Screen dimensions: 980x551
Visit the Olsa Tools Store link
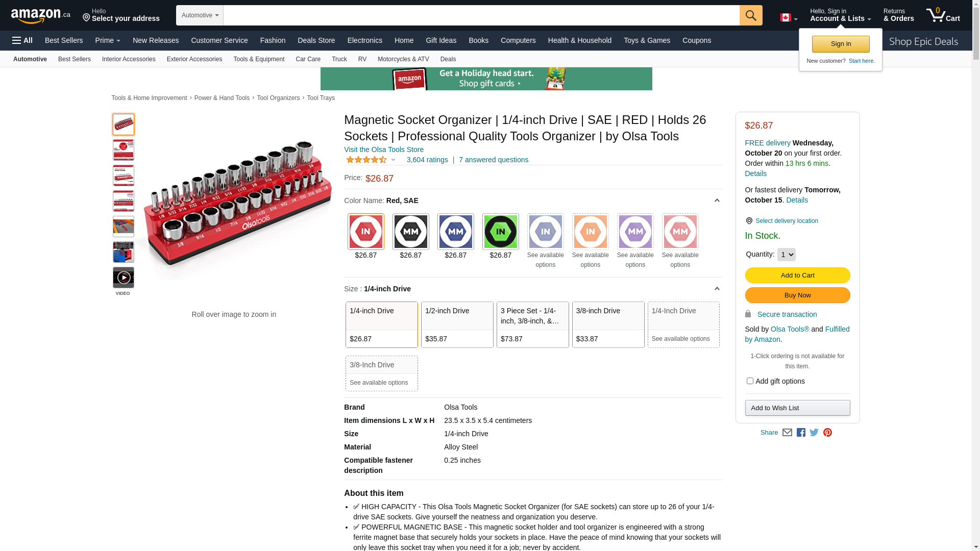tap(383, 149)
